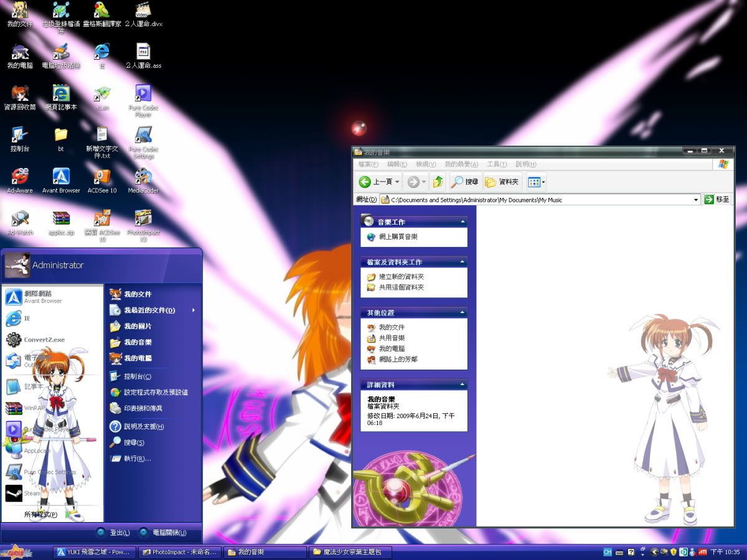Open 共用音樂 under 其他位置
Image resolution: width=747 pixels, height=560 pixels.
coord(392,338)
